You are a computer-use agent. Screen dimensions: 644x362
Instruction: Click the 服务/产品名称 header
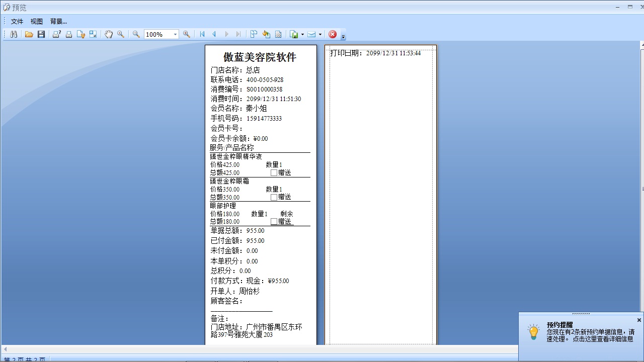pos(232,147)
